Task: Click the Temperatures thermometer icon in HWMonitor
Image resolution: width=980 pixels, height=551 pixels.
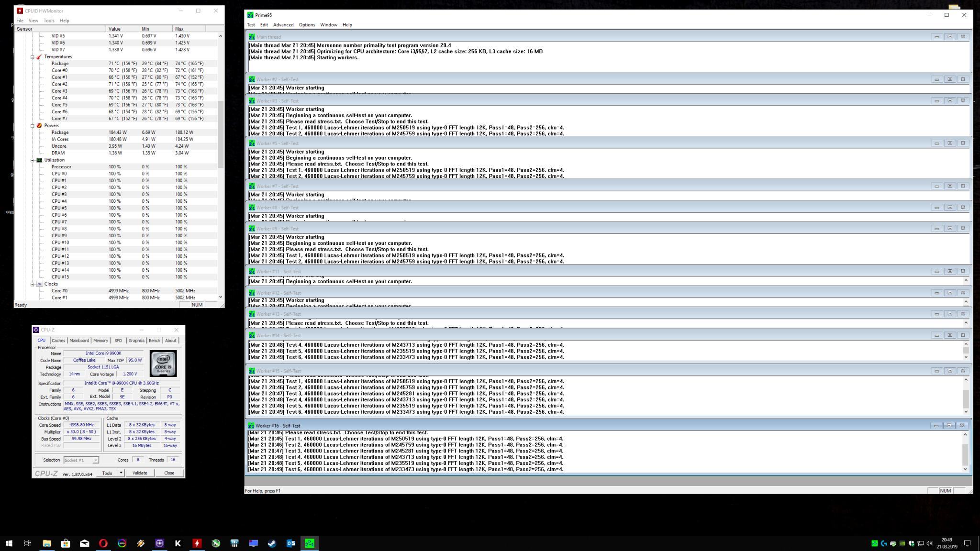Action: pos(39,57)
